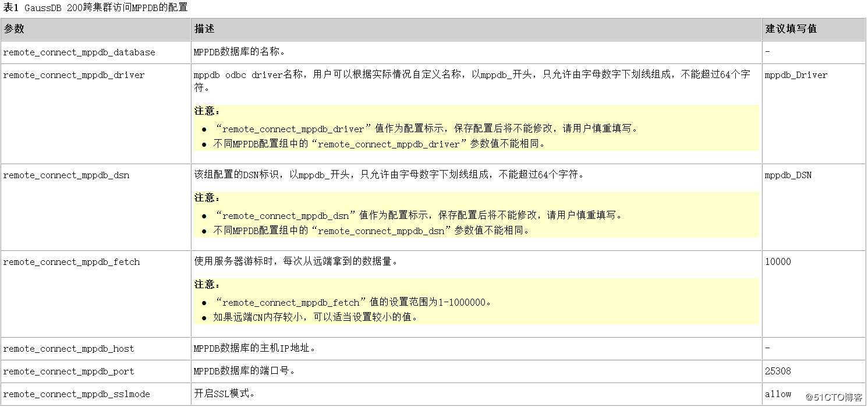The image size is (868, 407).
Task: Click the description MPPDB数据库的名称。
Action: pyautogui.click(x=240, y=52)
